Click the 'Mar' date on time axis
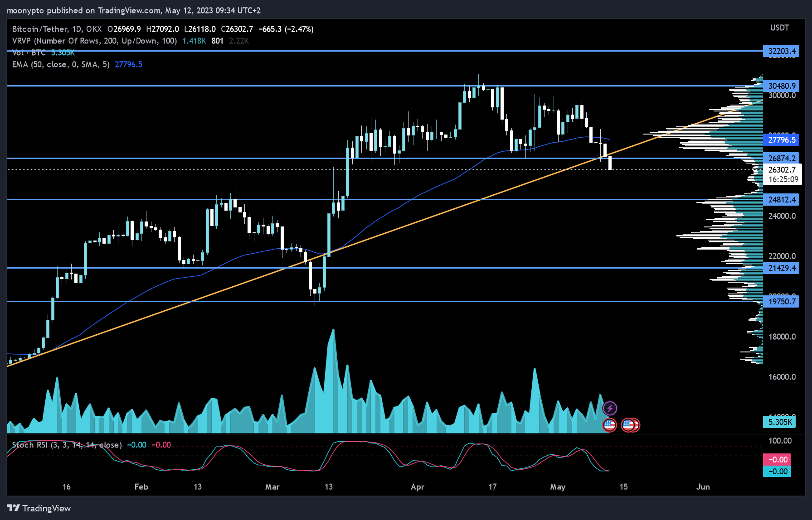Screen dimensions: 812x520 [x=272, y=486]
